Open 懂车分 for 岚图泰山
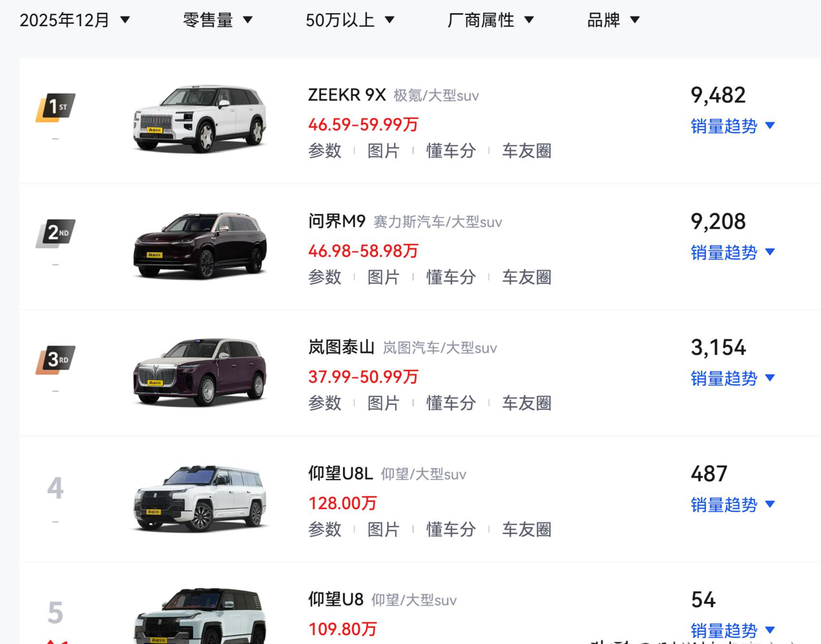 click(x=451, y=403)
